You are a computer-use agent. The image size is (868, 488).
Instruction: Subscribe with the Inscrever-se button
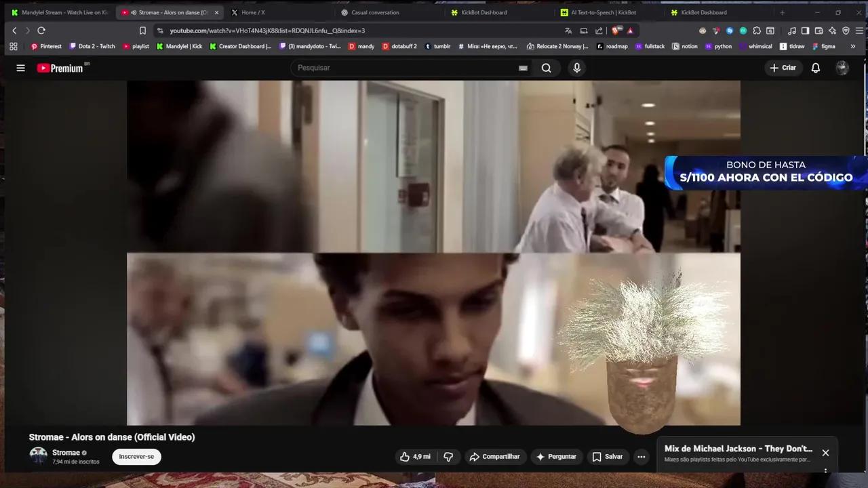(x=136, y=457)
